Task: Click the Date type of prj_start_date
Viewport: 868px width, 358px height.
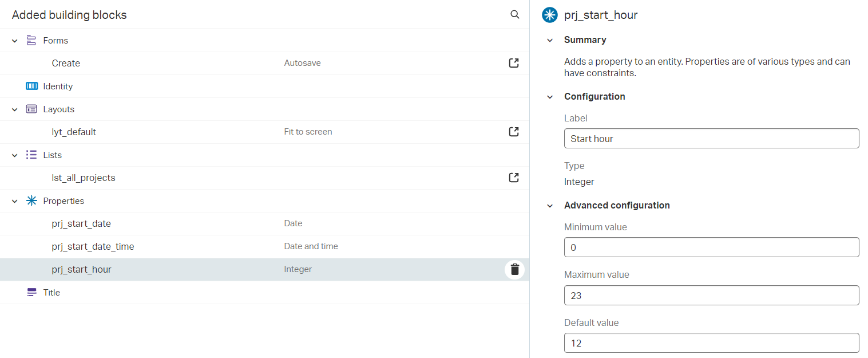Action: (x=294, y=223)
